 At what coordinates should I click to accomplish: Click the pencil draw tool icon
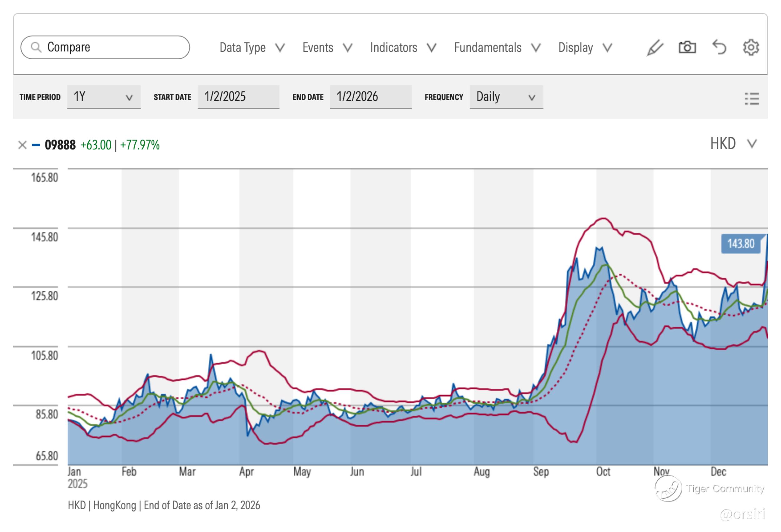pyautogui.click(x=655, y=47)
